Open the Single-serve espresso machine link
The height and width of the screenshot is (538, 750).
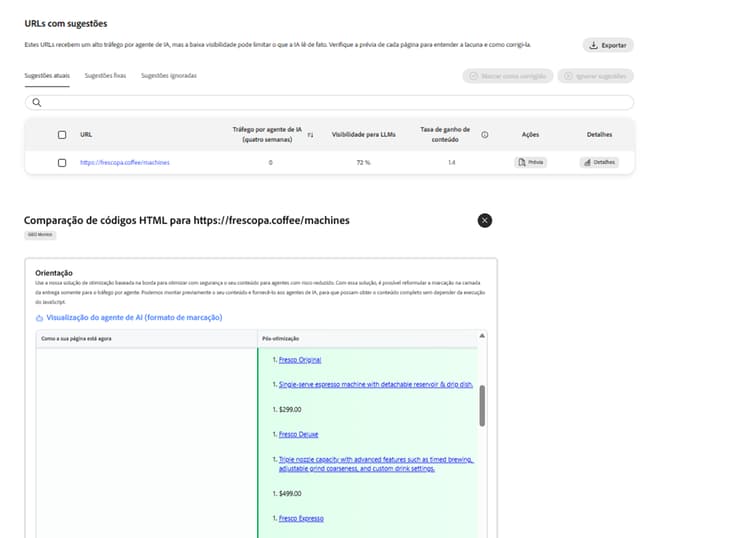click(376, 384)
